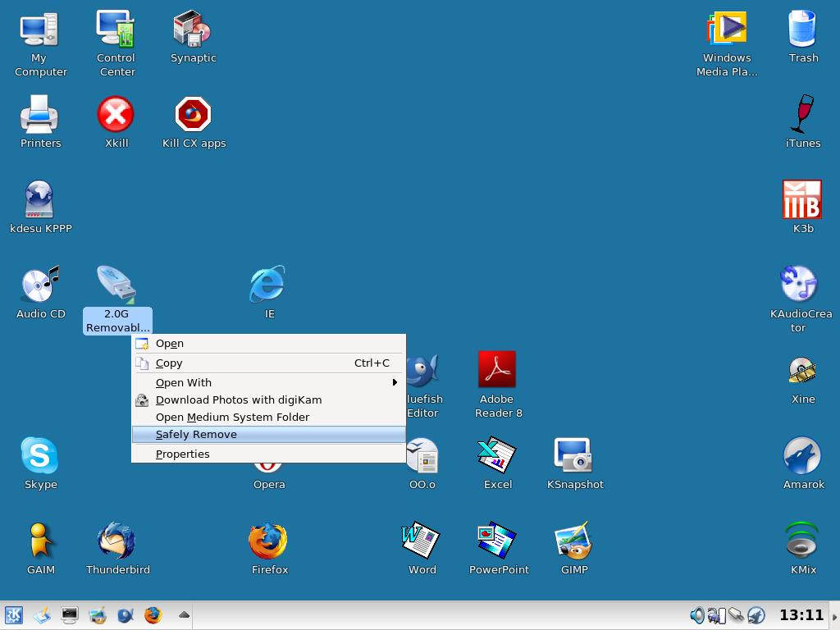Launch Opera from the desktop

268,467
